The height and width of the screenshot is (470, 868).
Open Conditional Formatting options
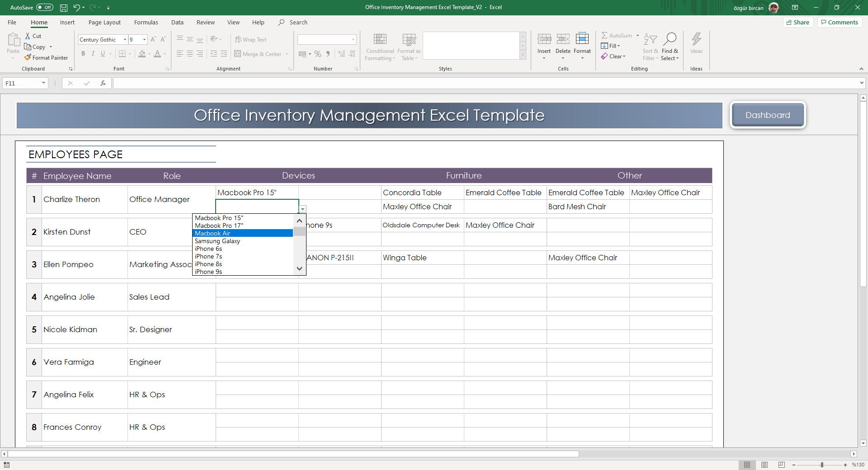point(380,45)
